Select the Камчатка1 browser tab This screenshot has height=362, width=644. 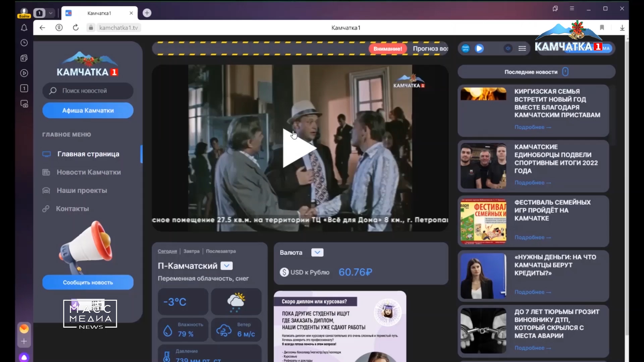pyautogui.click(x=99, y=13)
